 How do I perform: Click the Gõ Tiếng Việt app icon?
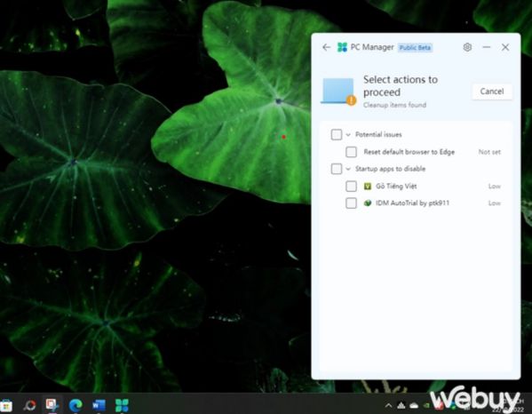click(368, 186)
